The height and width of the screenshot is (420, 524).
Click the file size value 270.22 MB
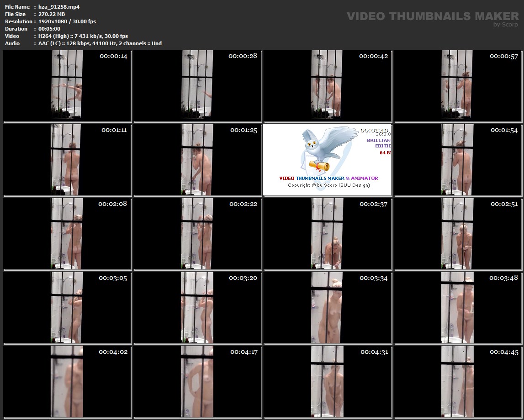coord(52,14)
